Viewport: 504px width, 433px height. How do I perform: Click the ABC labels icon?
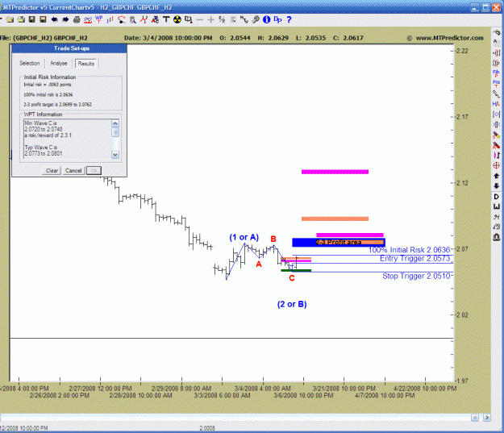coord(155,20)
